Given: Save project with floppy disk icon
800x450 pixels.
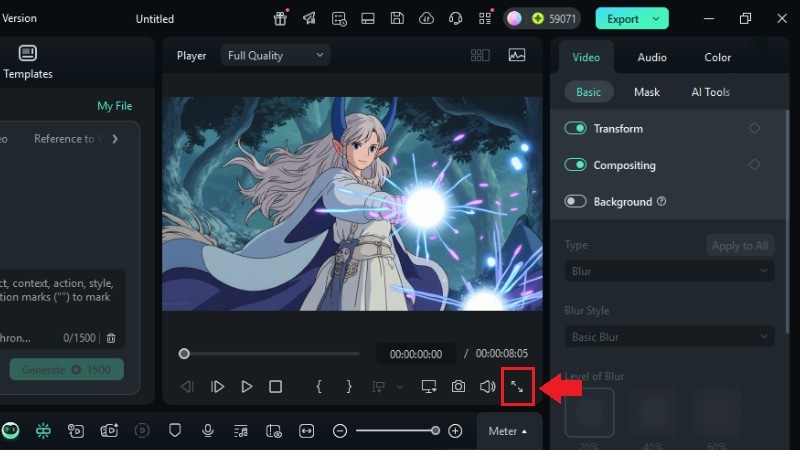Looking at the screenshot, I should click(397, 19).
